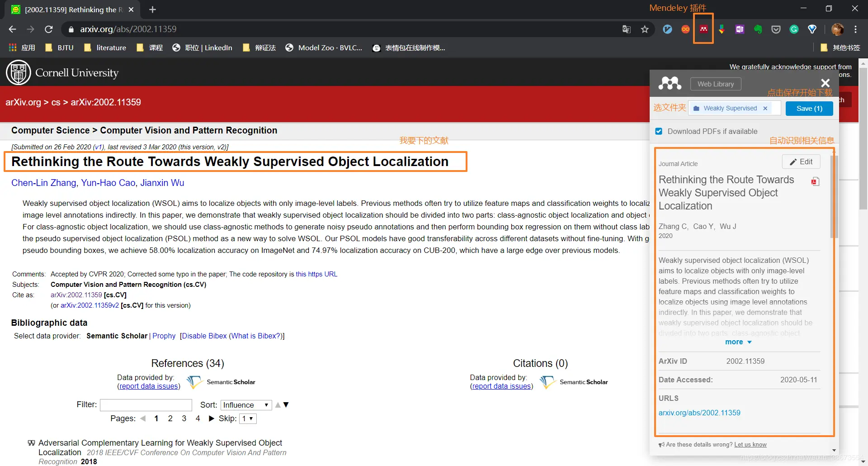This screenshot has height=466, width=868.
Task: Open the BJTU bookmarks folder
Action: click(x=59, y=48)
